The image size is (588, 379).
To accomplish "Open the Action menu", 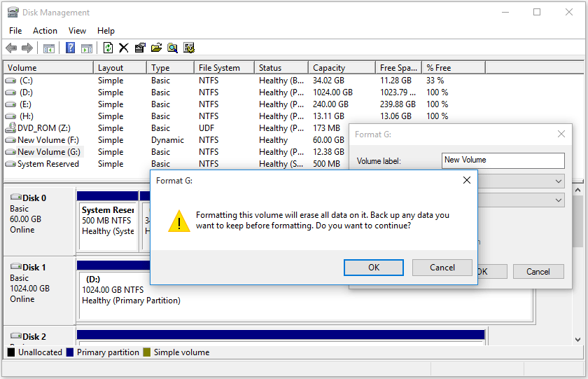I will click(x=45, y=31).
